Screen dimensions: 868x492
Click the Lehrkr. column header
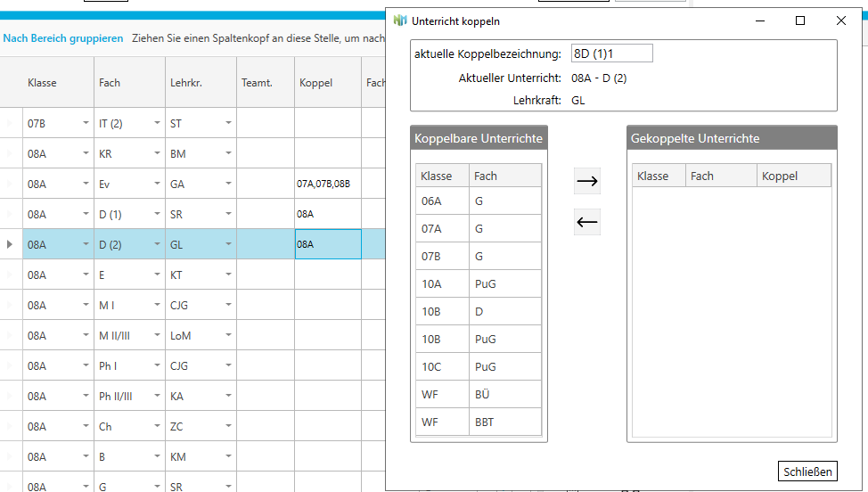click(186, 83)
